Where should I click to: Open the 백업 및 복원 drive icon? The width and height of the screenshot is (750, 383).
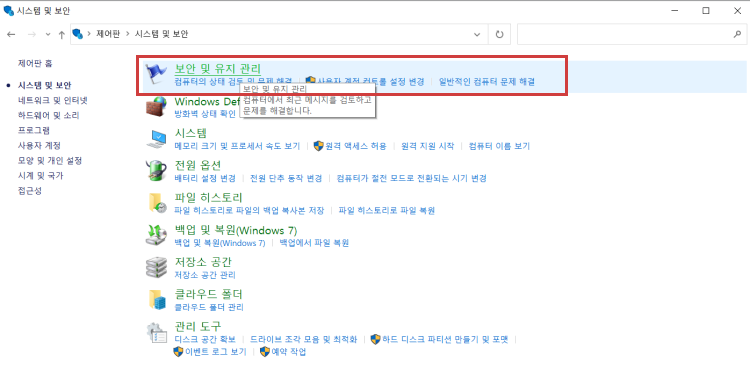(x=156, y=235)
